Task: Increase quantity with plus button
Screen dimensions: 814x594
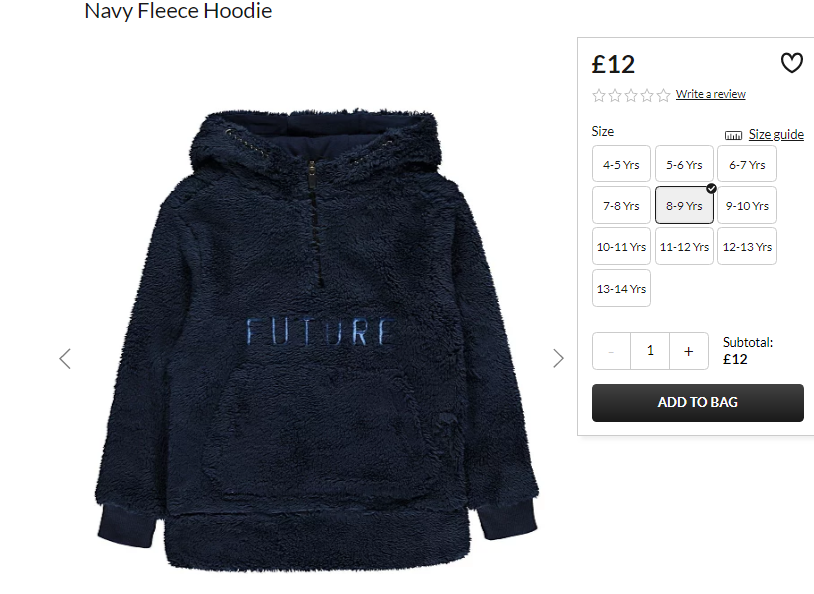Action: coord(689,352)
